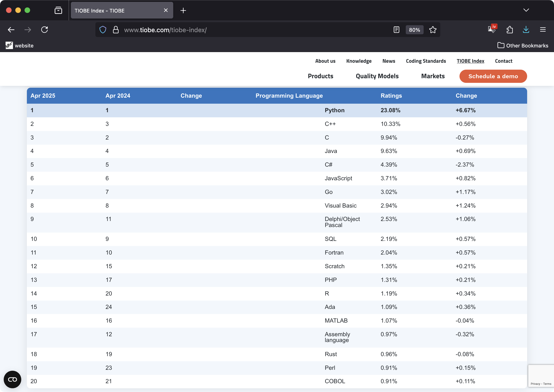Open the Products menu

320,76
